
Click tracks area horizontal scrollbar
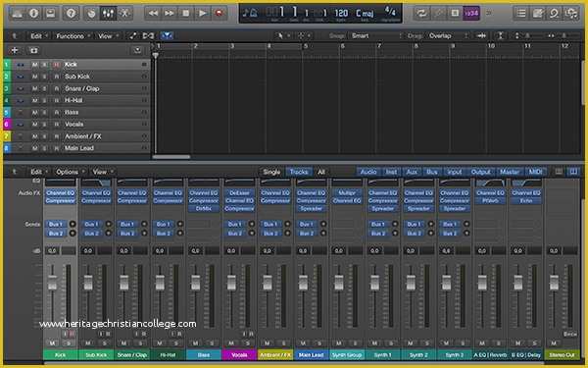pyautogui.click(x=171, y=157)
